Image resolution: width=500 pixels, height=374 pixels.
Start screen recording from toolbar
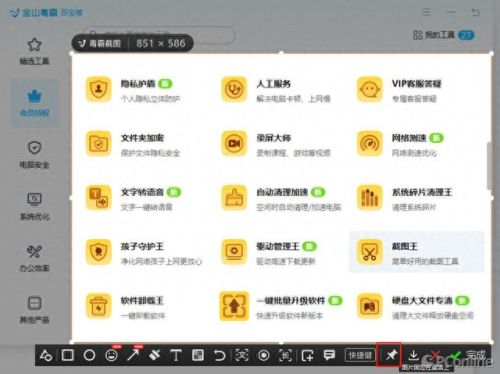(x=264, y=355)
